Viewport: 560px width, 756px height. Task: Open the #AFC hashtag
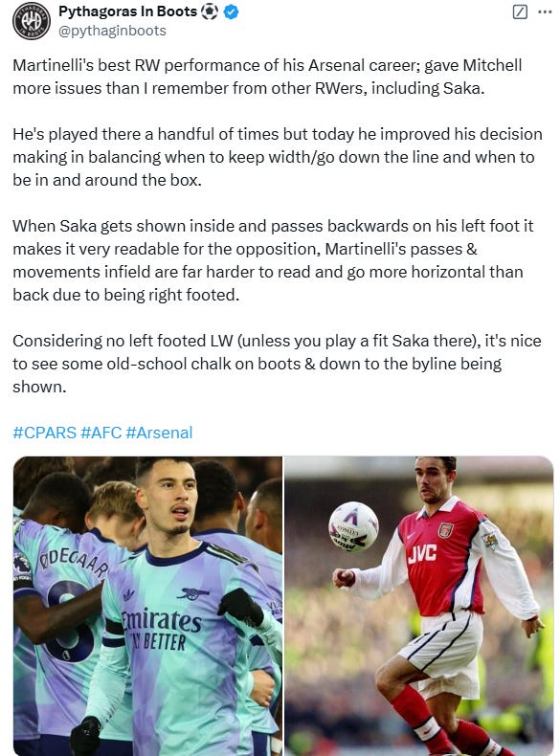tap(101, 433)
